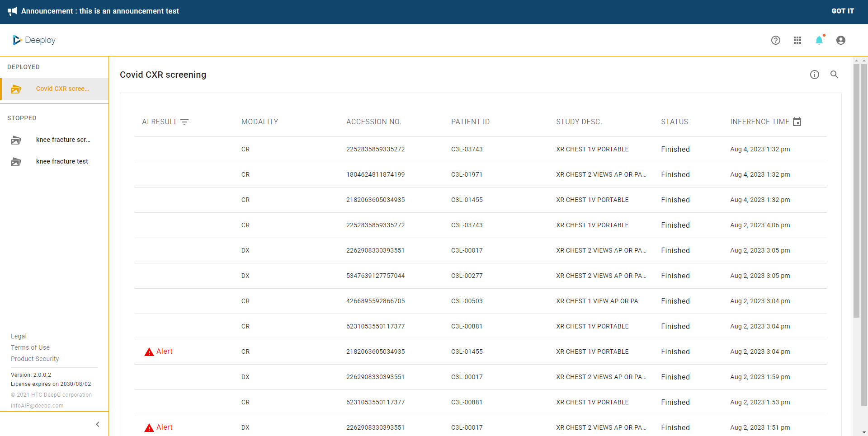Image resolution: width=868 pixels, height=436 pixels.
Task: Open the search magnifier in the study list
Action: (834, 75)
